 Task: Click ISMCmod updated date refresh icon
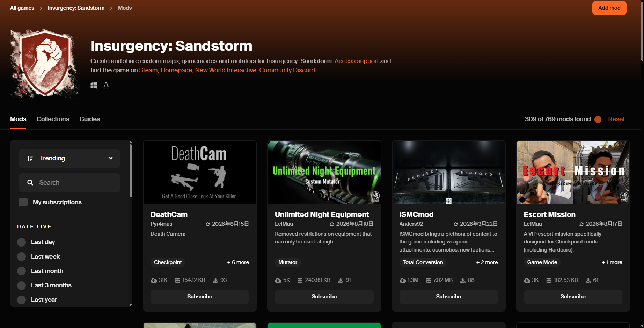point(456,224)
